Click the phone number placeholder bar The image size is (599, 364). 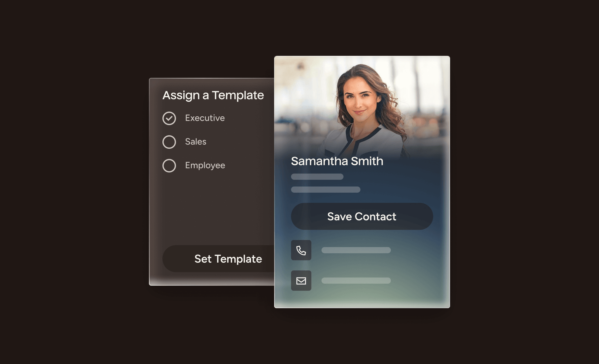356,250
